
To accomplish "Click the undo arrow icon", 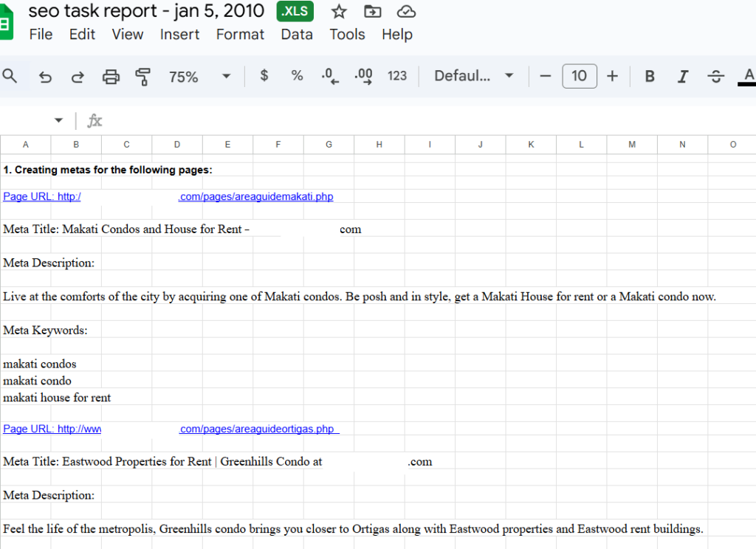I will point(46,76).
